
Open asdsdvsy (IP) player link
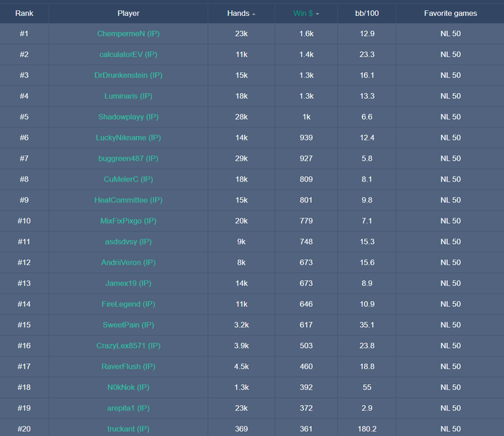(128, 241)
